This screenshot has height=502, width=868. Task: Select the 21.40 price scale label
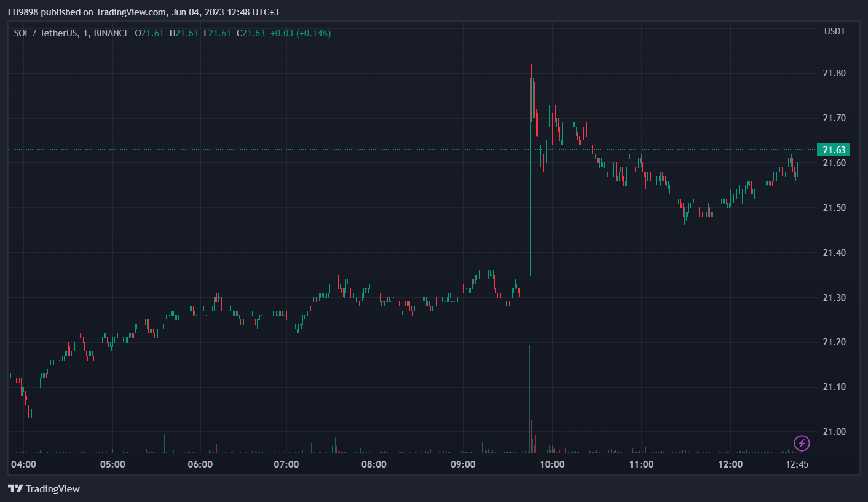click(834, 253)
